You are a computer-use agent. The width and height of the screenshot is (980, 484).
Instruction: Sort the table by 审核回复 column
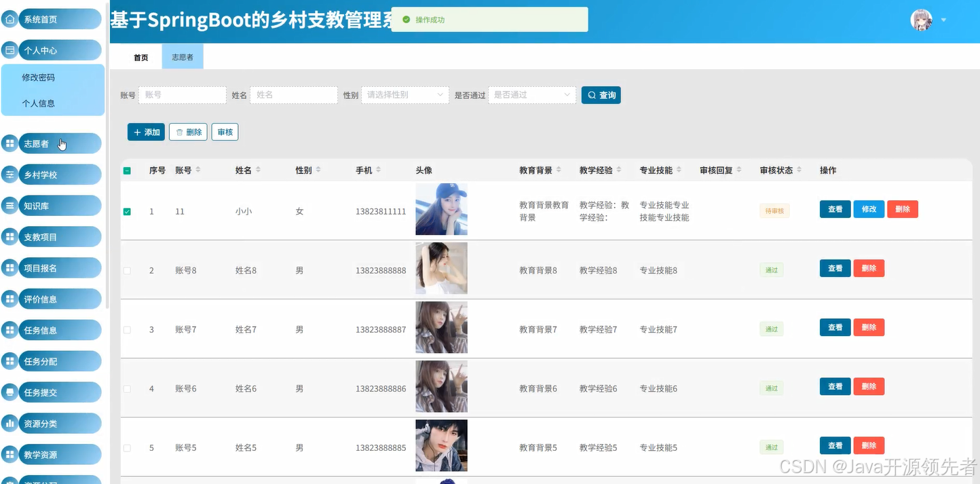[x=739, y=170]
